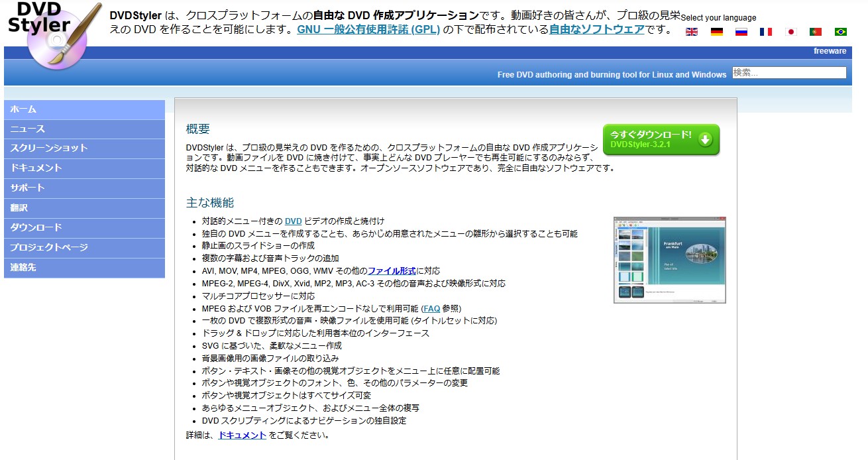Click the green 今すぐダウンロード button

(661, 139)
